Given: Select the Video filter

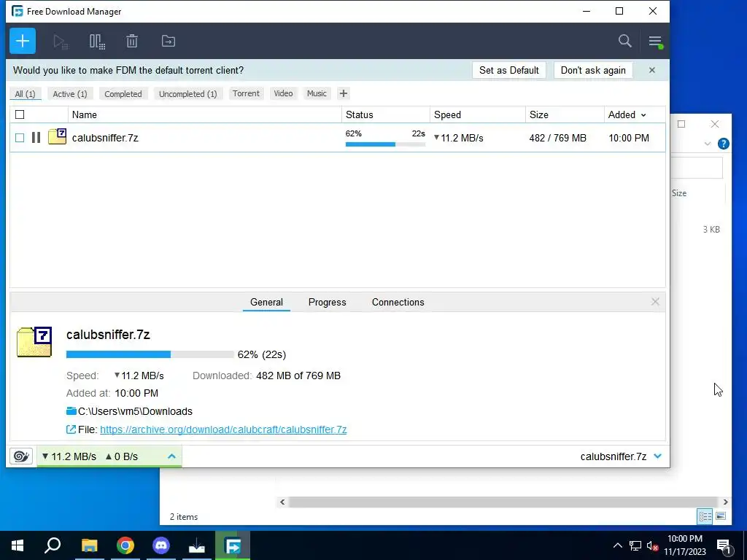Looking at the screenshot, I should tap(284, 93).
